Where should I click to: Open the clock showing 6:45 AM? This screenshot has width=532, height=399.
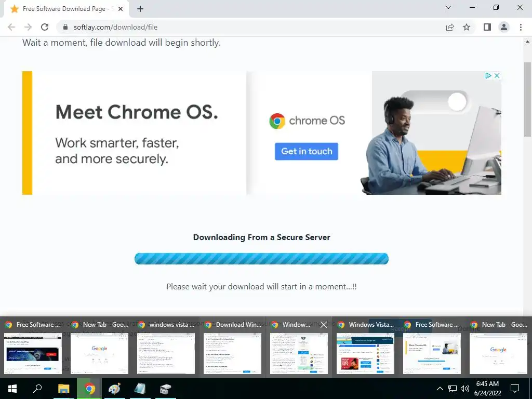coord(487,389)
